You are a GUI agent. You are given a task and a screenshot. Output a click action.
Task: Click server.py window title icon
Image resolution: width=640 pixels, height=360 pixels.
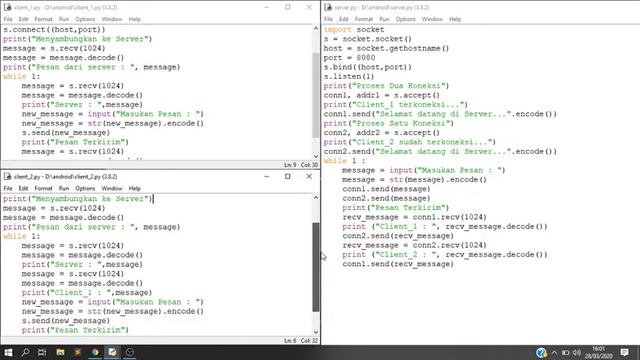328,7
